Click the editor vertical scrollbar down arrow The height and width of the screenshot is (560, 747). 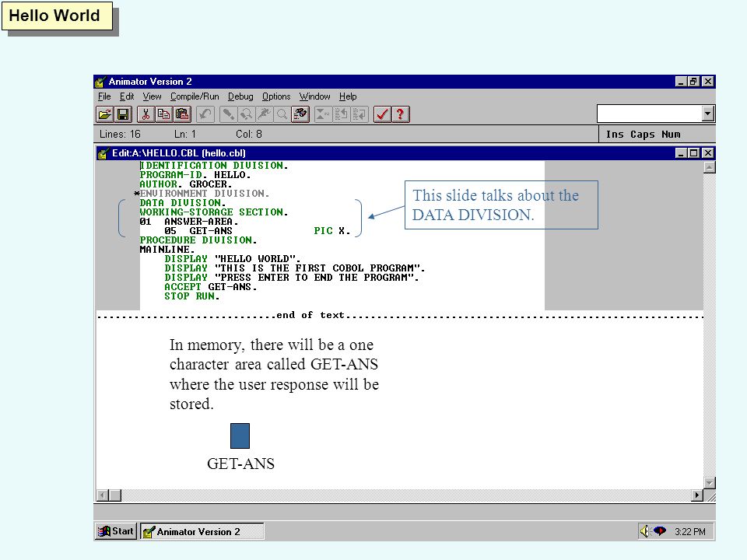coord(710,483)
